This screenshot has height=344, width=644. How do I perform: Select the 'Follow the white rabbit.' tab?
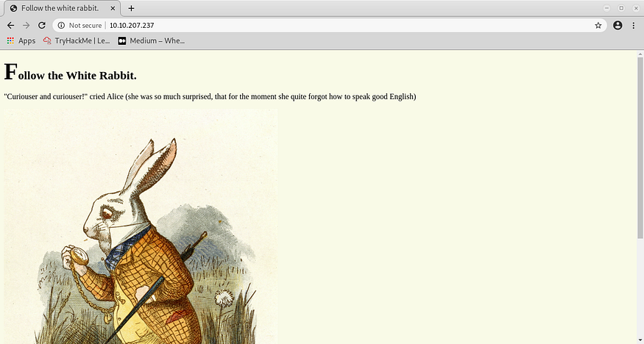coord(62,8)
